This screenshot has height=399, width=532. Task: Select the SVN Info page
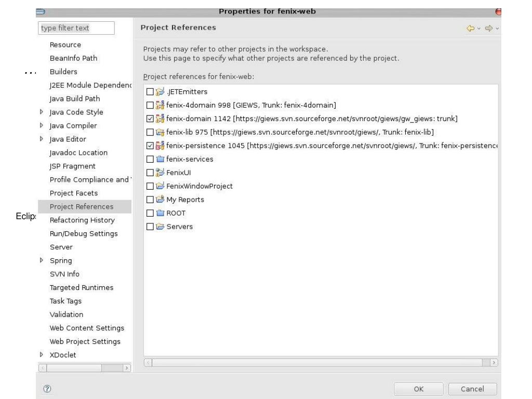click(64, 274)
